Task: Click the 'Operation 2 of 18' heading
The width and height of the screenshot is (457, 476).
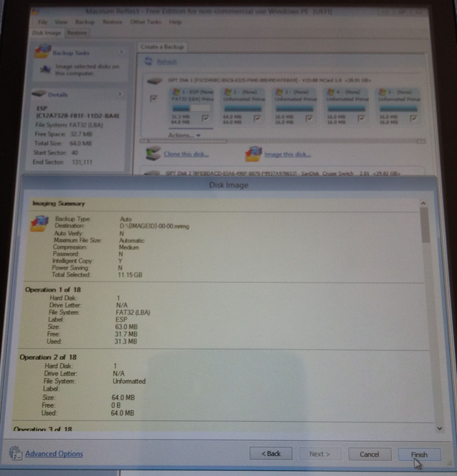Action: tap(48, 357)
